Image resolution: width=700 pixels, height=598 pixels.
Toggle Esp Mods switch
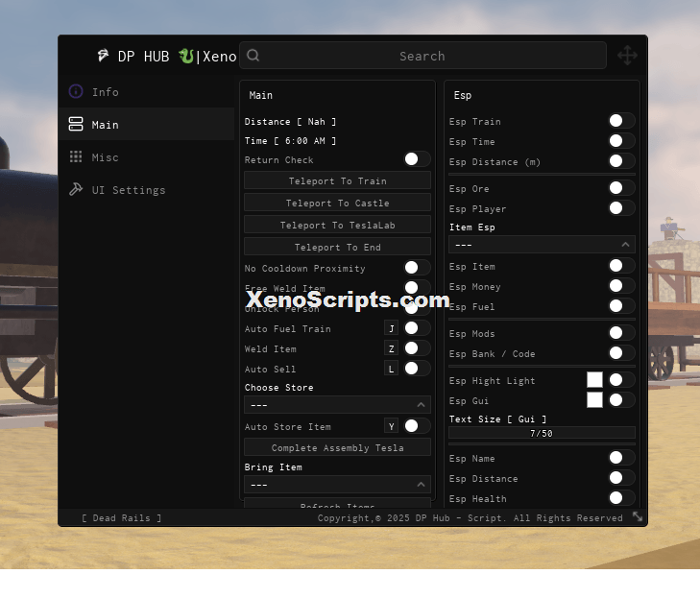pos(622,332)
